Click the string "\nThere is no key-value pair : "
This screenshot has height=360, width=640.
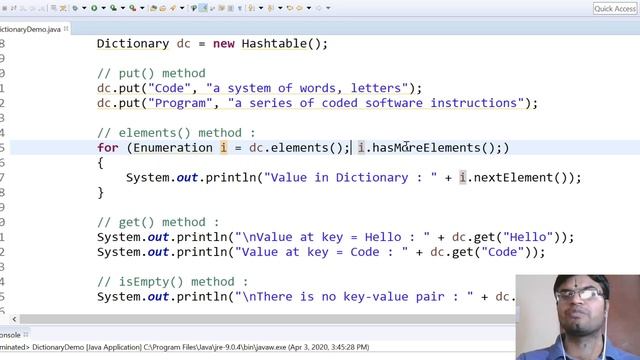point(353,297)
